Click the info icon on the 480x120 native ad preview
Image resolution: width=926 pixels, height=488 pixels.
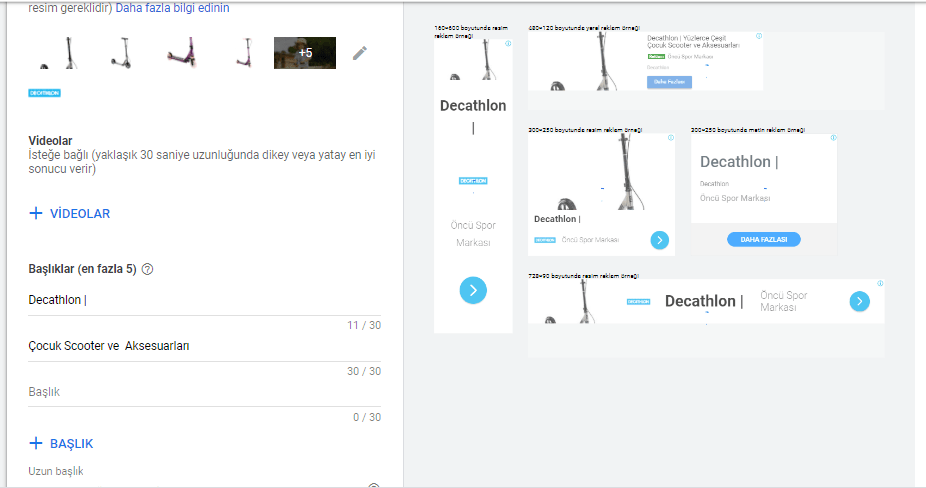(x=759, y=36)
